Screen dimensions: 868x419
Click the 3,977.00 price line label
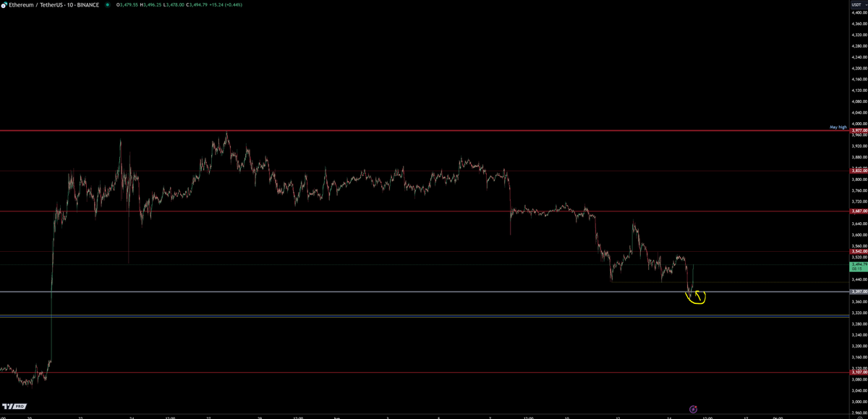pos(859,131)
